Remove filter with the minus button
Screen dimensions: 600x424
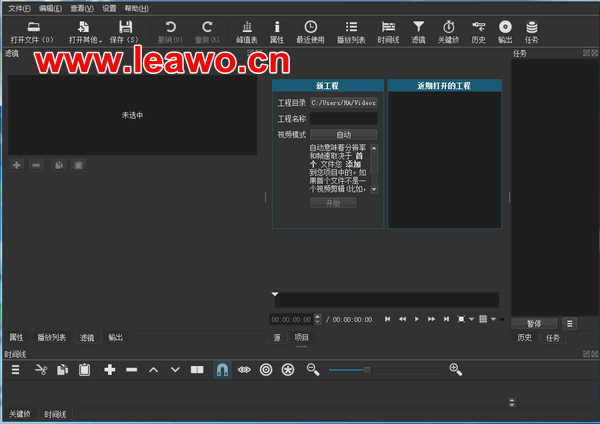[36, 165]
